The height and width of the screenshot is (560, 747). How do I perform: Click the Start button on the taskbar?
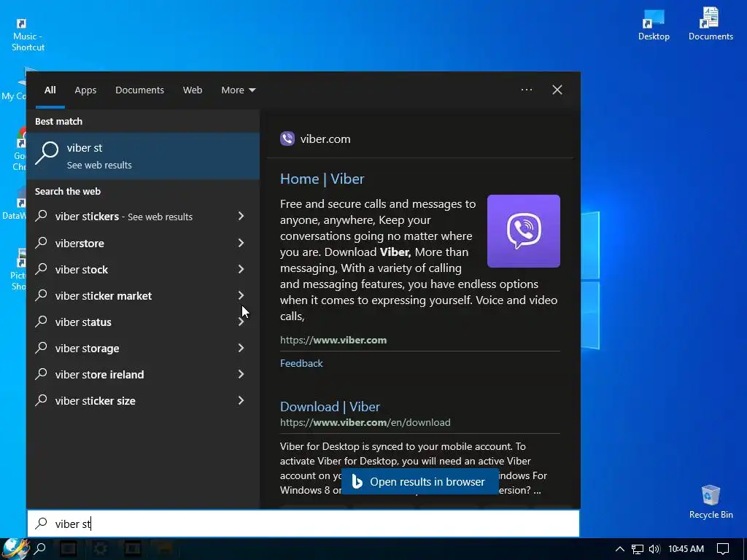point(15,548)
